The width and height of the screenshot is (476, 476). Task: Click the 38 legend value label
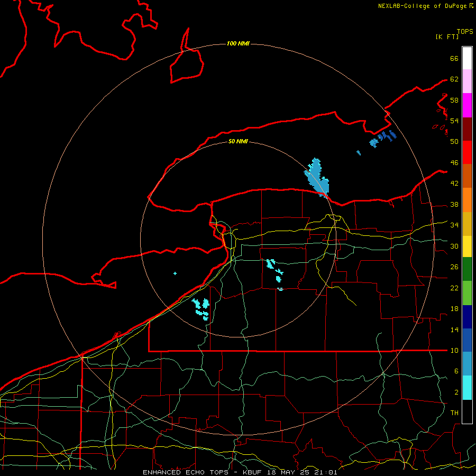(x=454, y=205)
